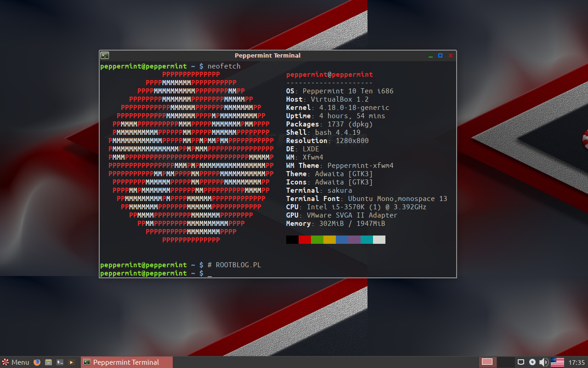Viewport: 588px width, 368px height.
Task: Click the DE: LXDE line
Action: [x=302, y=149]
